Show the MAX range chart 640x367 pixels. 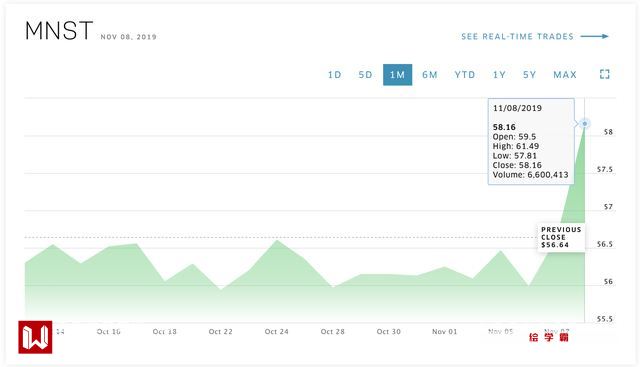point(565,75)
